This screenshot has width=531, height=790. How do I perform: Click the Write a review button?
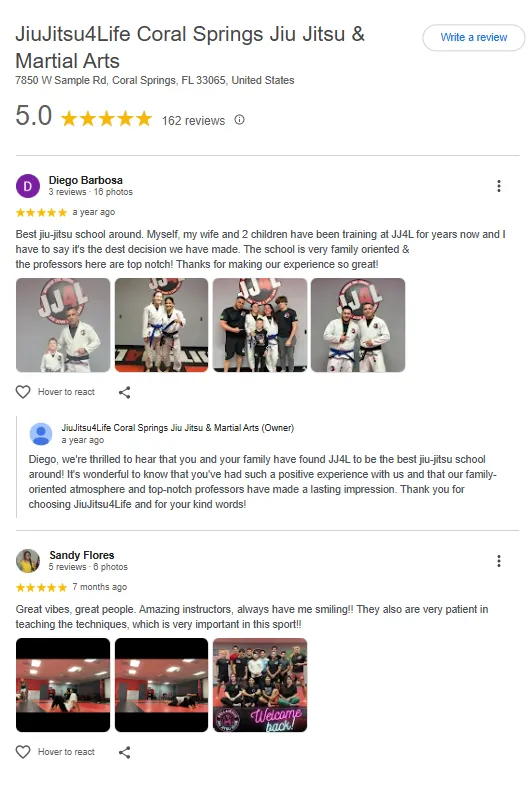coord(474,37)
